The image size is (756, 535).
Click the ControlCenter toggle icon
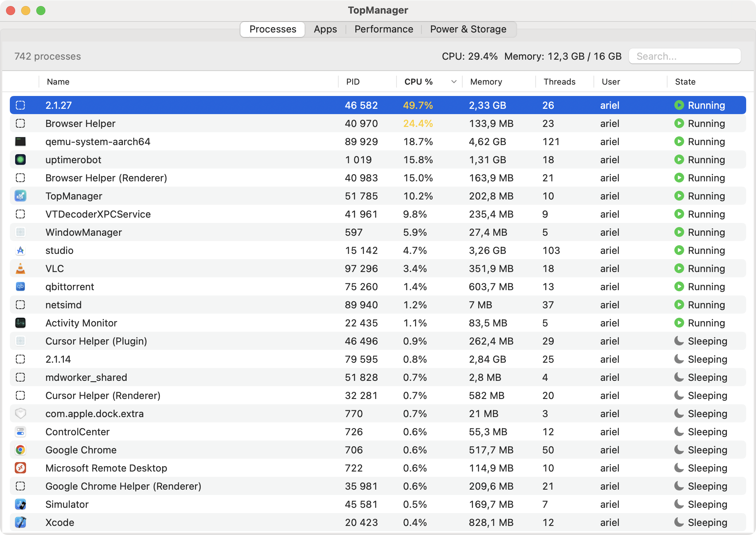click(20, 432)
